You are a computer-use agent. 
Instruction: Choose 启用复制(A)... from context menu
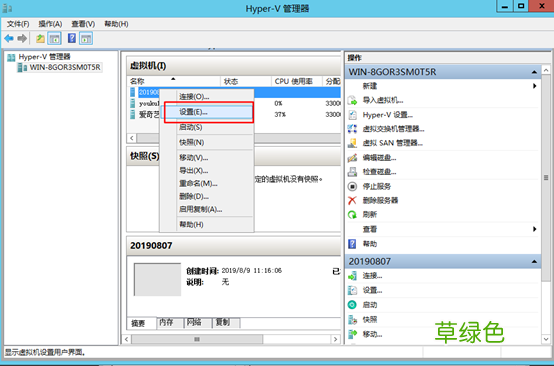(207, 209)
